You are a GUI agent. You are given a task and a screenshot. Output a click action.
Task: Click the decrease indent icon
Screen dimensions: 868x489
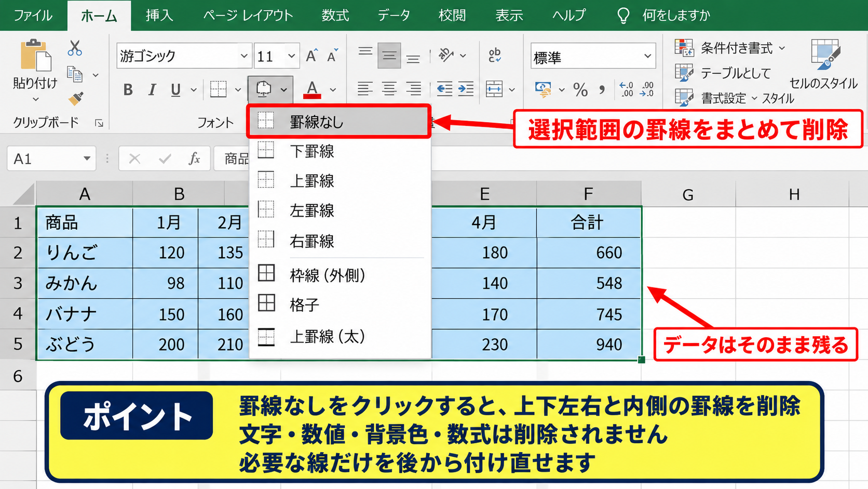[444, 89]
